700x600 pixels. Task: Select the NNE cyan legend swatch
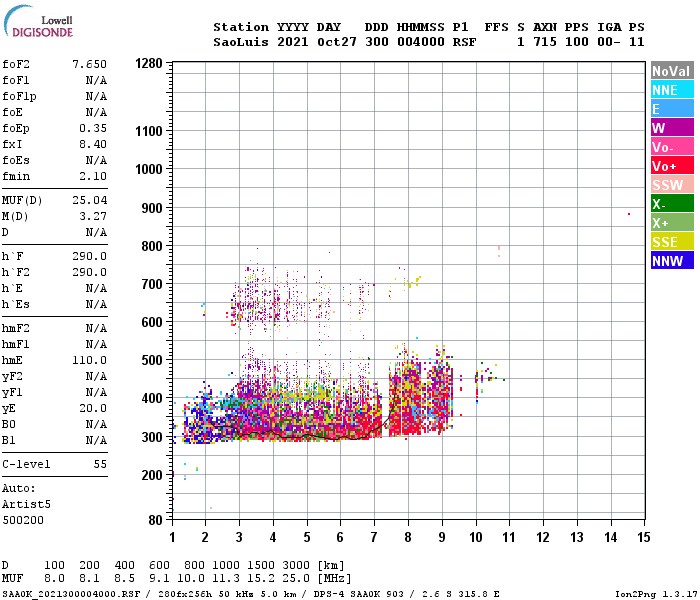(x=672, y=90)
